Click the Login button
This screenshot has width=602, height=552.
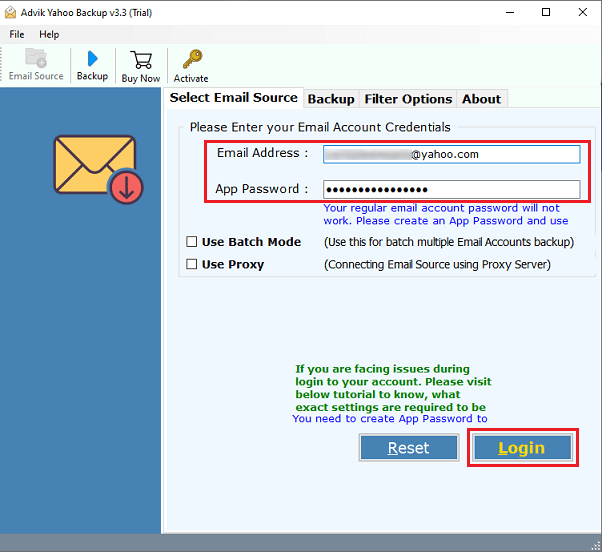(523, 448)
